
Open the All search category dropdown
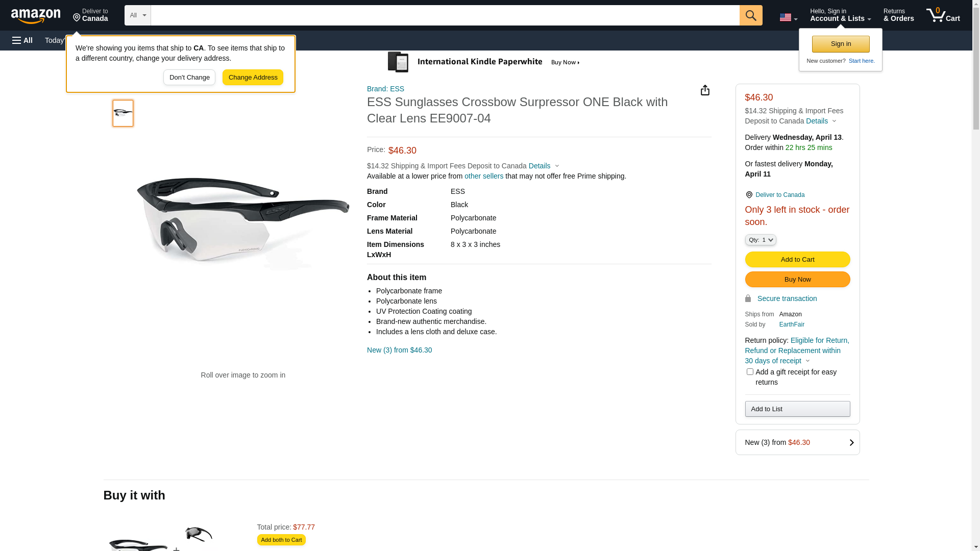[137, 15]
